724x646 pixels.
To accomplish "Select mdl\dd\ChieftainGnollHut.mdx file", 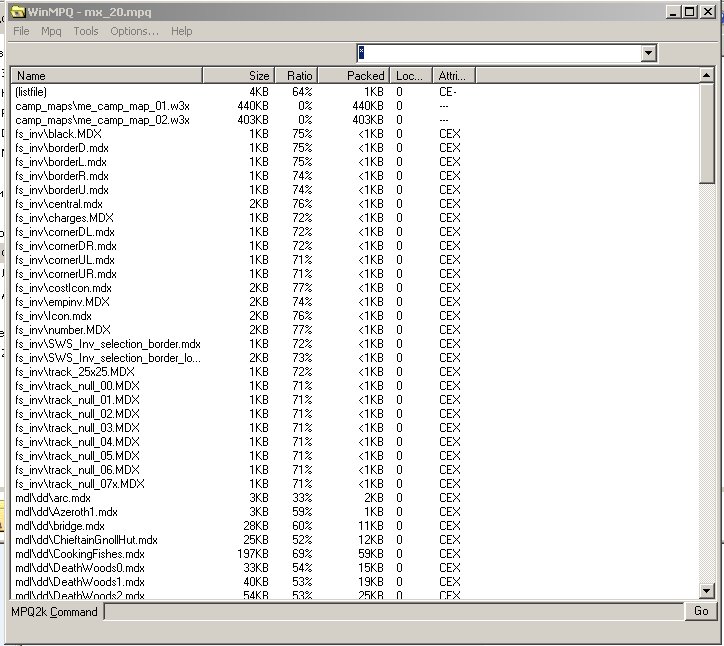I will point(86,540).
